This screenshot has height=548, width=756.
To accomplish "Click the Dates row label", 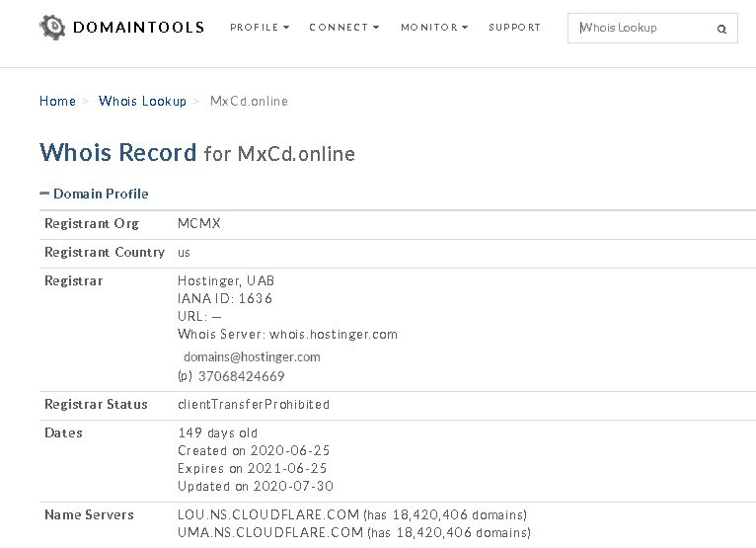I will click(63, 433).
